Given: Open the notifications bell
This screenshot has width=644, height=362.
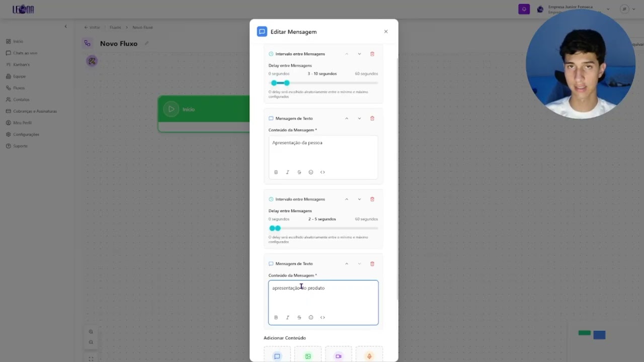Looking at the screenshot, I should pyautogui.click(x=524, y=9).
